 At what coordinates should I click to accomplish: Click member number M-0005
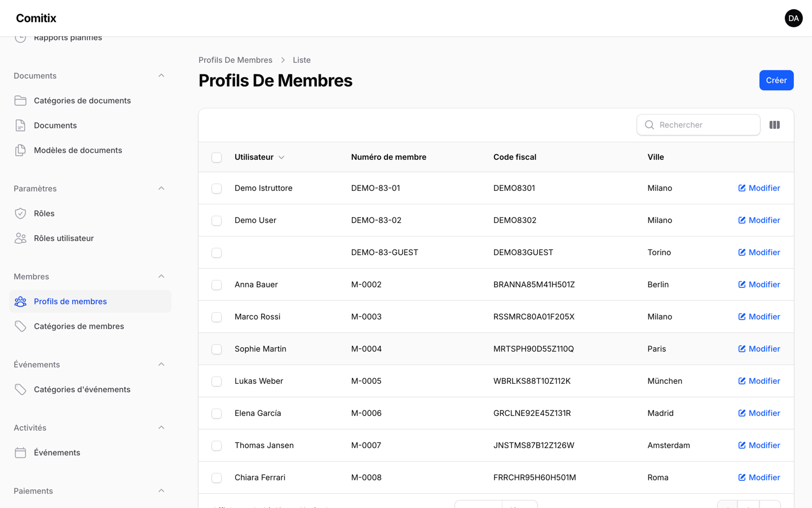(367, 381)
